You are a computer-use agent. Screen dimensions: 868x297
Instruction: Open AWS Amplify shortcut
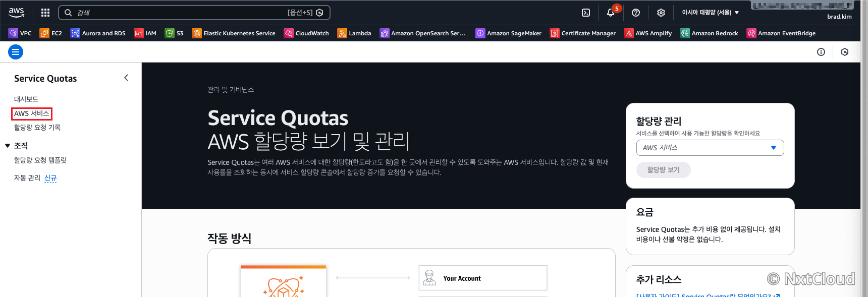pos(648,33)
